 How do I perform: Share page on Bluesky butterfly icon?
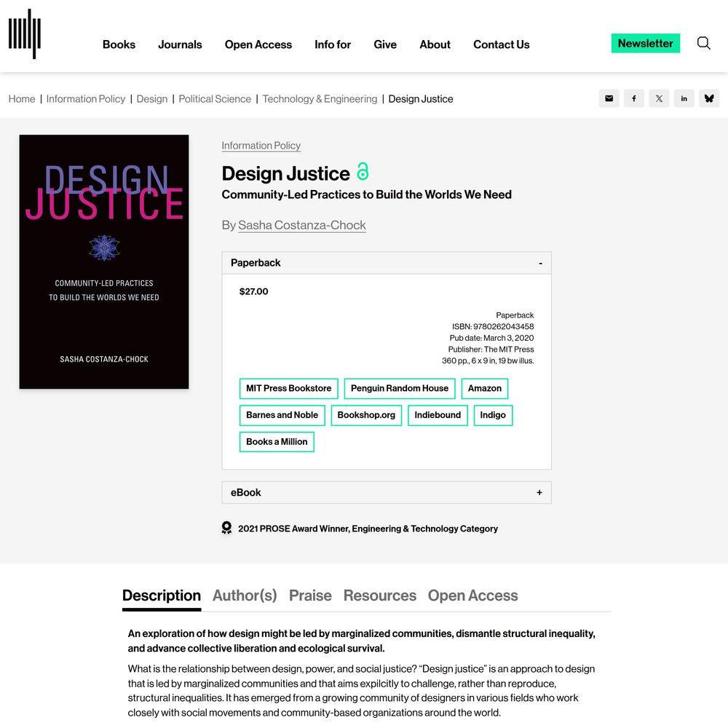point(709,98)
